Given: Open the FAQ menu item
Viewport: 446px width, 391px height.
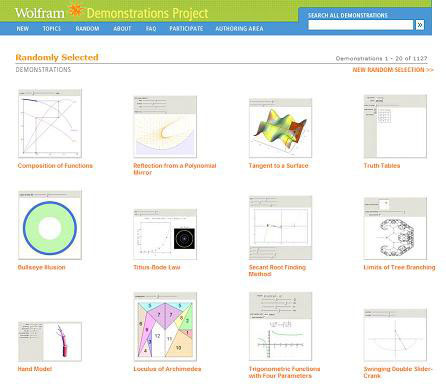Looking at the screenshot, I should point(151,29).
